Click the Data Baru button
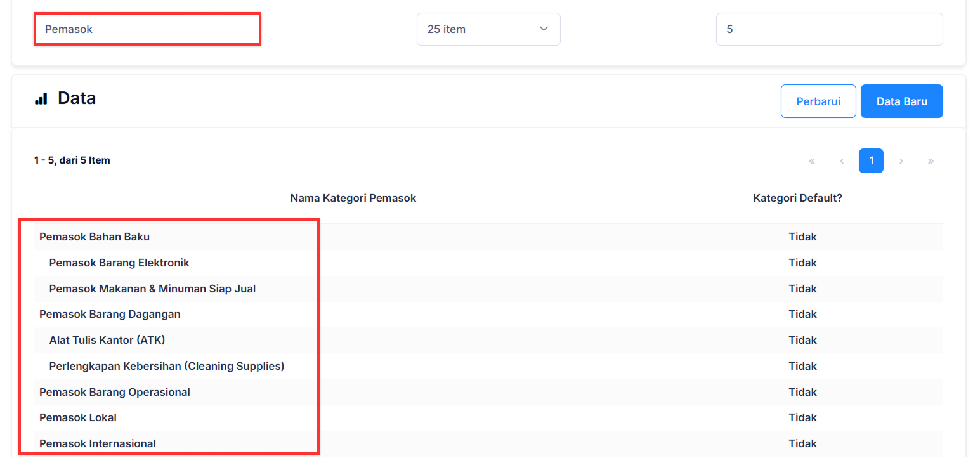The image size is (980, 458). 901,101
